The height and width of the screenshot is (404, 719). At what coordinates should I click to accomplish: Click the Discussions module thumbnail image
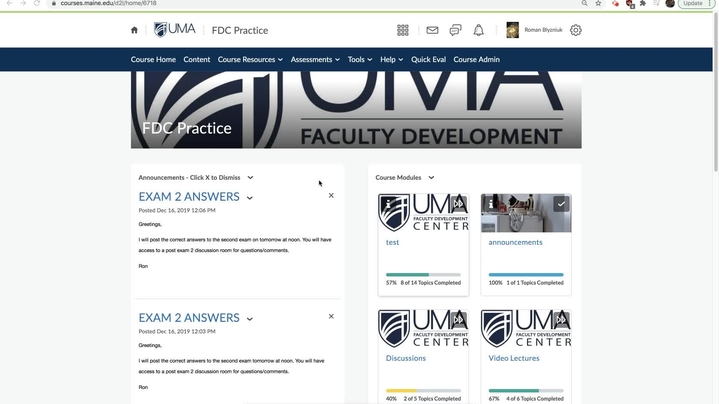tap(423, 328)
